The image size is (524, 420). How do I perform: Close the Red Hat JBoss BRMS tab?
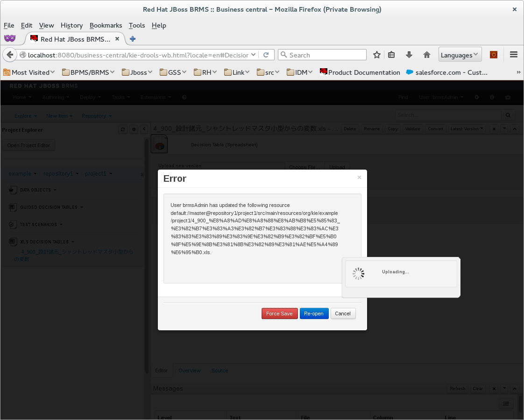tap(117, 39)
